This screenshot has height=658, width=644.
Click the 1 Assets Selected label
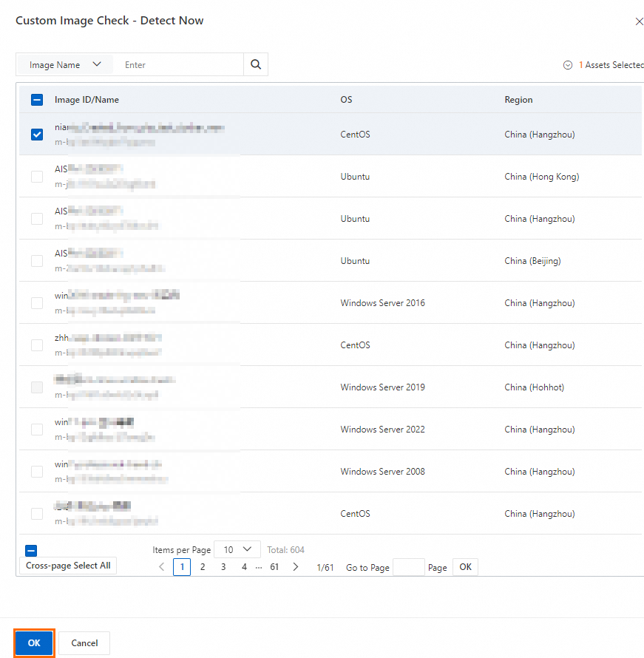pos(611,65)
